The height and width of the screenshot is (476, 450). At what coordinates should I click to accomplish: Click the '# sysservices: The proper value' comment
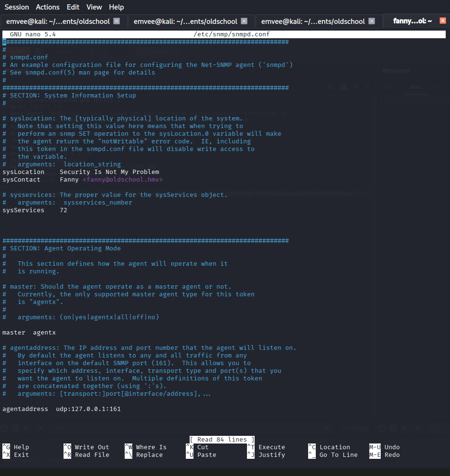pyautogui.click(x=115, y=195)
